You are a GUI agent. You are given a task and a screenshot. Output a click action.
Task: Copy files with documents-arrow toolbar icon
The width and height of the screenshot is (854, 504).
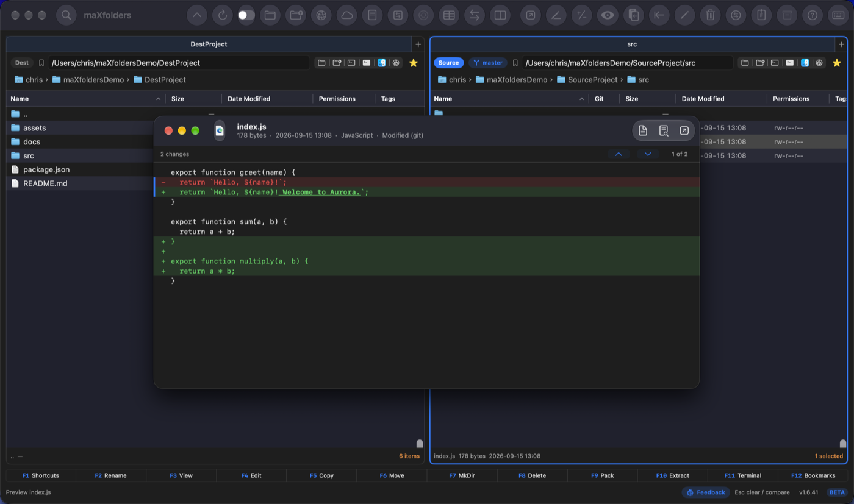pyautogui.click(x=633, y=15)
